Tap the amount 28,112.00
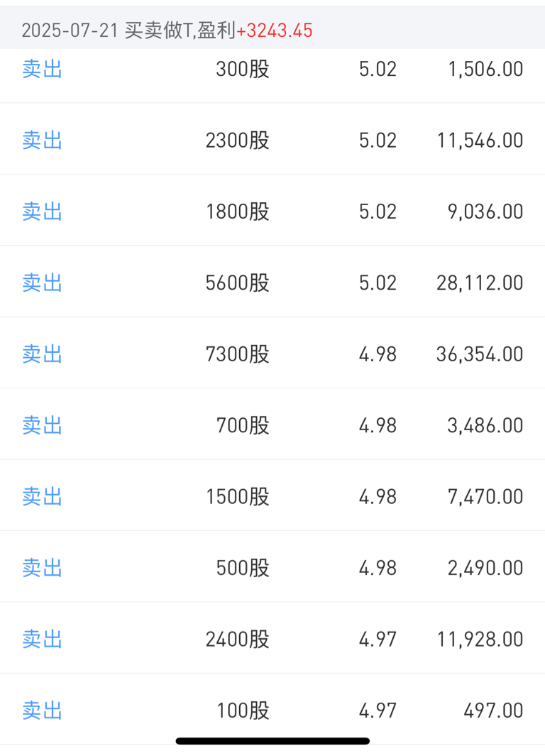The image size is (545, 756). 480,283
